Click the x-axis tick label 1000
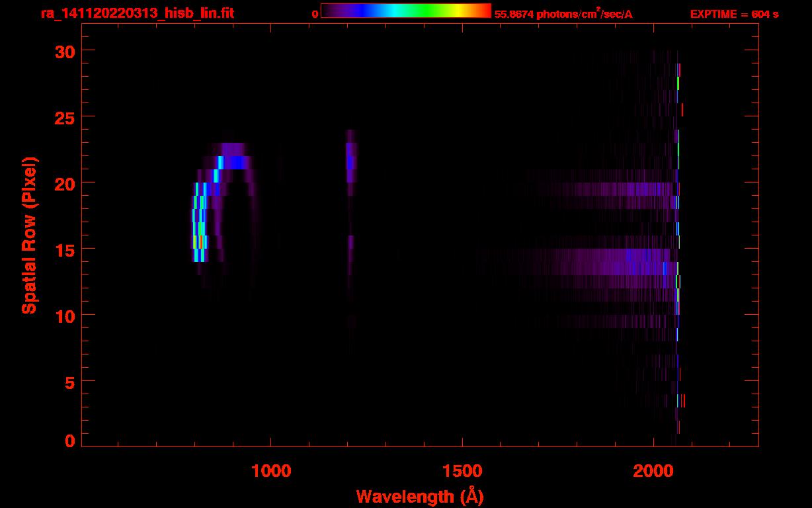This screenshot has width=812, height=508. (270, 471)
